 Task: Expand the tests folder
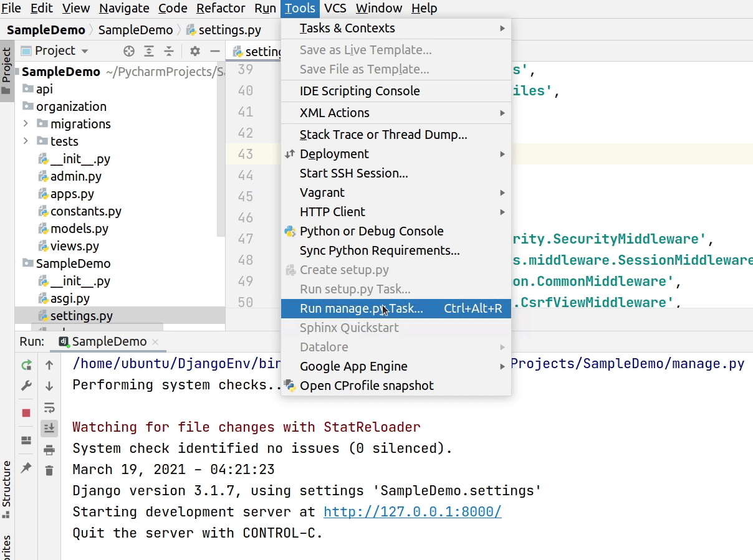26,141
